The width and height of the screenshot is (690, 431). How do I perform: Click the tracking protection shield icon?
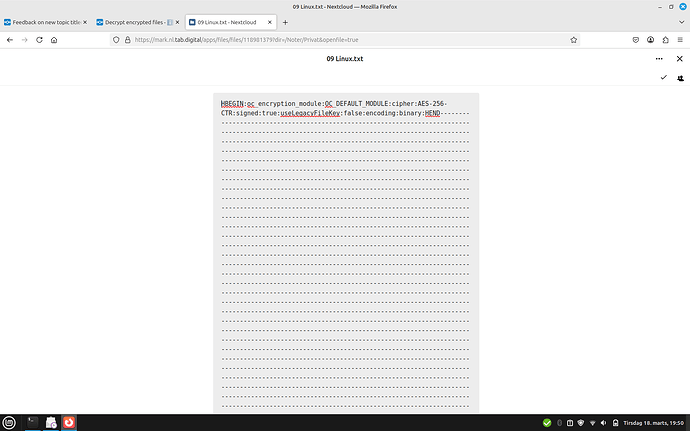116,40
